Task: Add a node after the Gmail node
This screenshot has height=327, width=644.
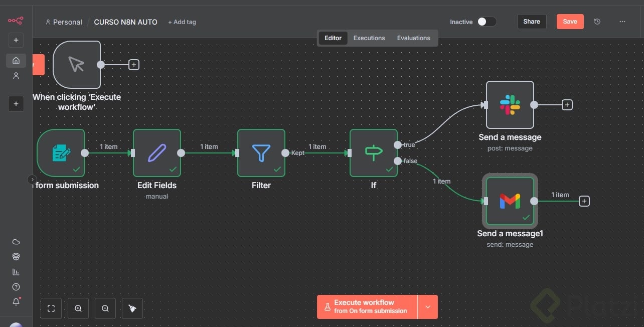Action: pyautogui.click(x=584, y=201)
